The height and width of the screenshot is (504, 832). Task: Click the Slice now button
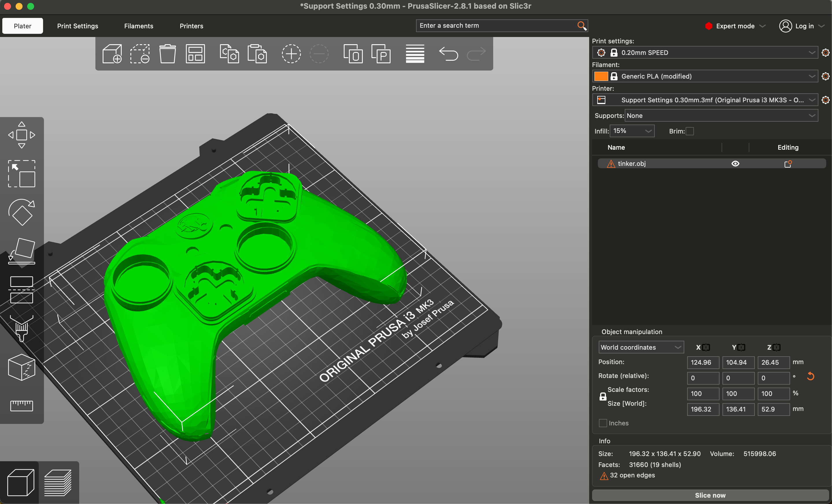click(x=710, y=495)
